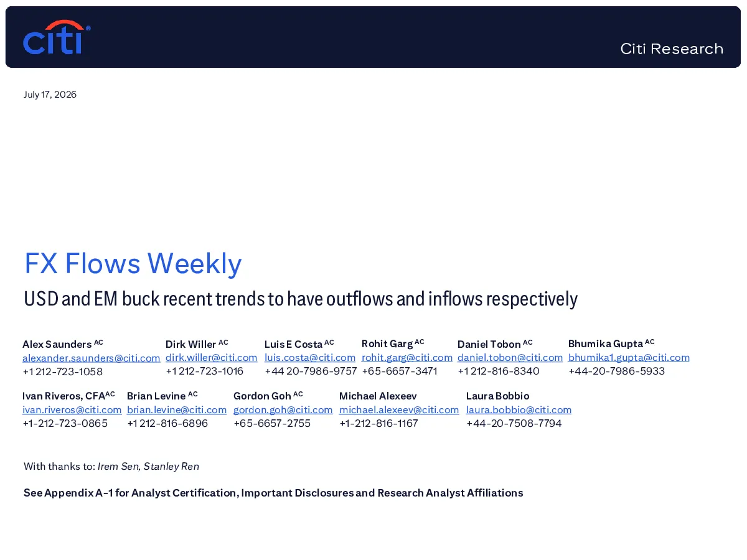The width and height of the screenshot is (747, 560).
Task: Open bhumika1.gupta@citi.com email link
Action: 629,357
